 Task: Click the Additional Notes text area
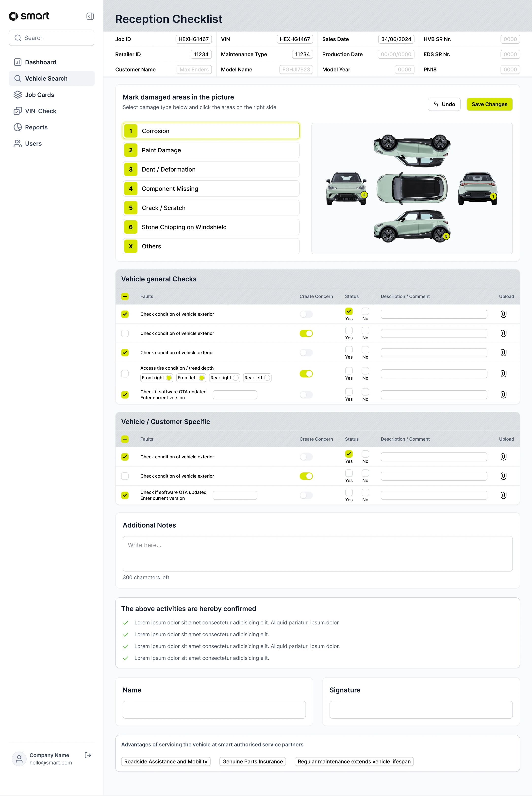(x=317, y=554)
